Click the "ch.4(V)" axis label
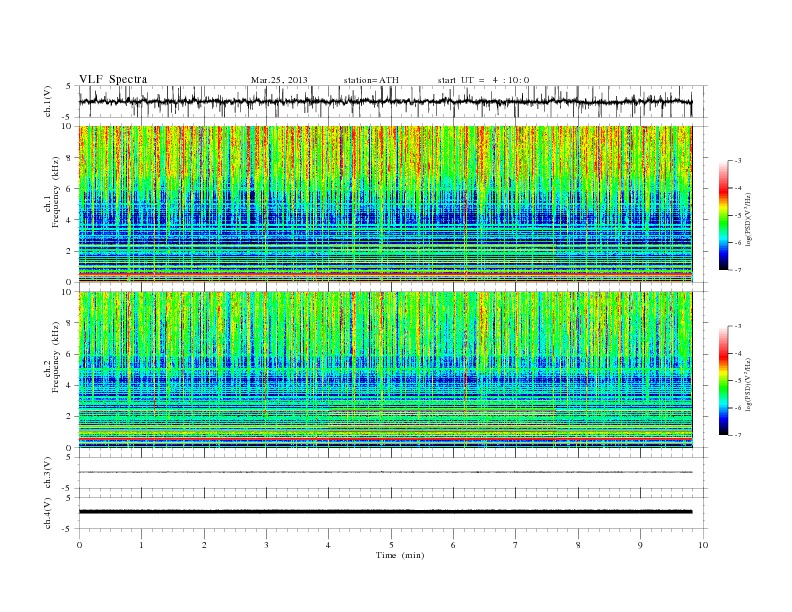The image size is (792, 612). tap(48, 513)
